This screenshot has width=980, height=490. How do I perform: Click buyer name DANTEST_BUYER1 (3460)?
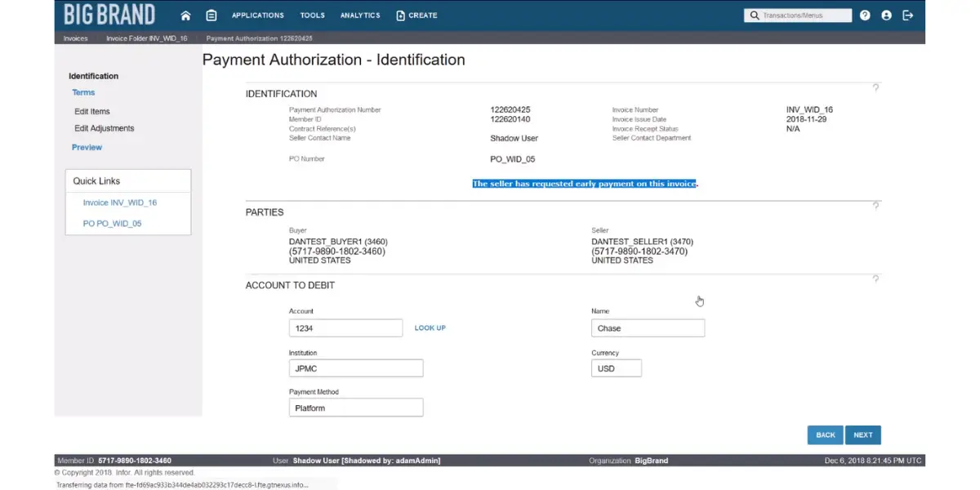pyautogui.click(x=338, y=242)
